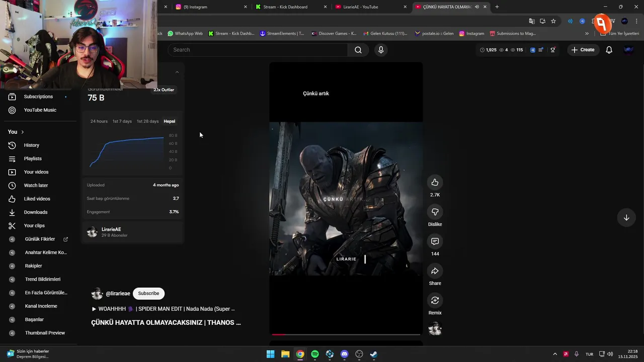Open a new browser tab
This screenshot has height=362, width=644.
coord(497,7)
